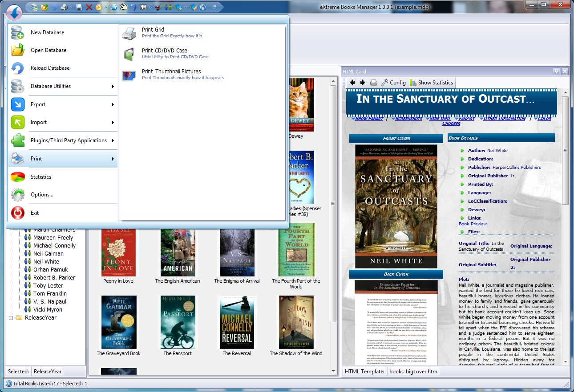Screen dimensions: 574x392
Task: Select Neil Gaiman in the author tree
Action: coord(48,254)
